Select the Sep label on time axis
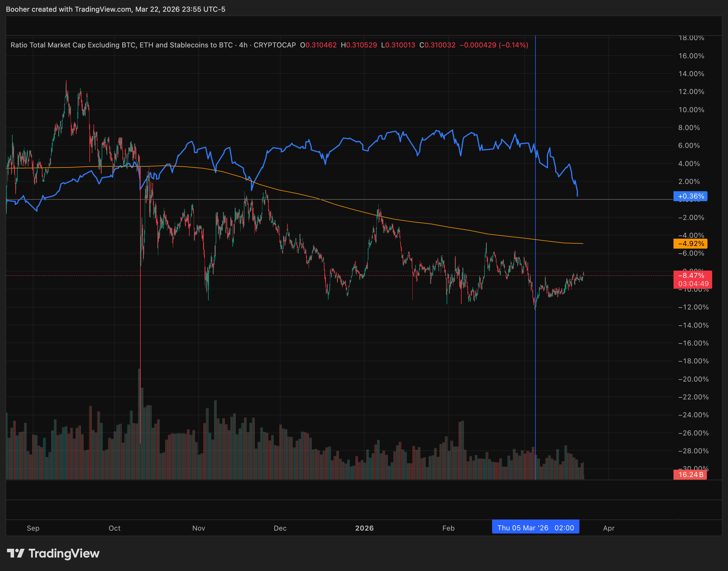Viewport: 728px width, 571px height. (33, 528)
